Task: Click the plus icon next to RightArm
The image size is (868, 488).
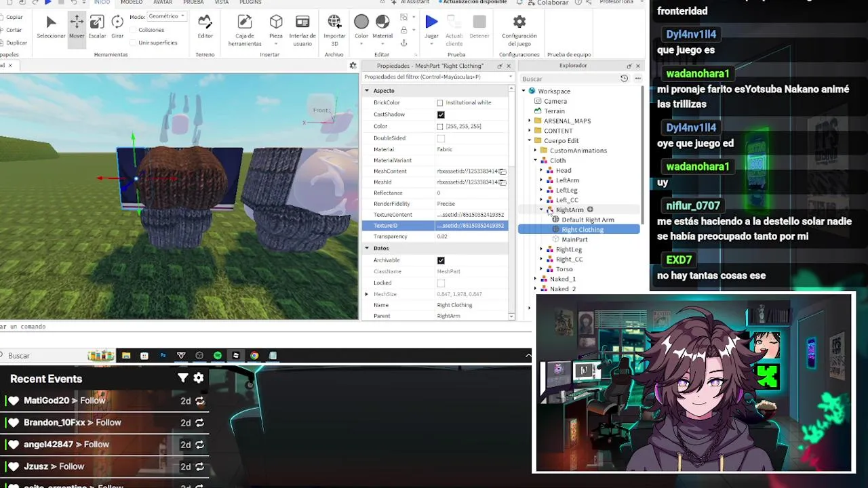Action: tap(590, 209)
